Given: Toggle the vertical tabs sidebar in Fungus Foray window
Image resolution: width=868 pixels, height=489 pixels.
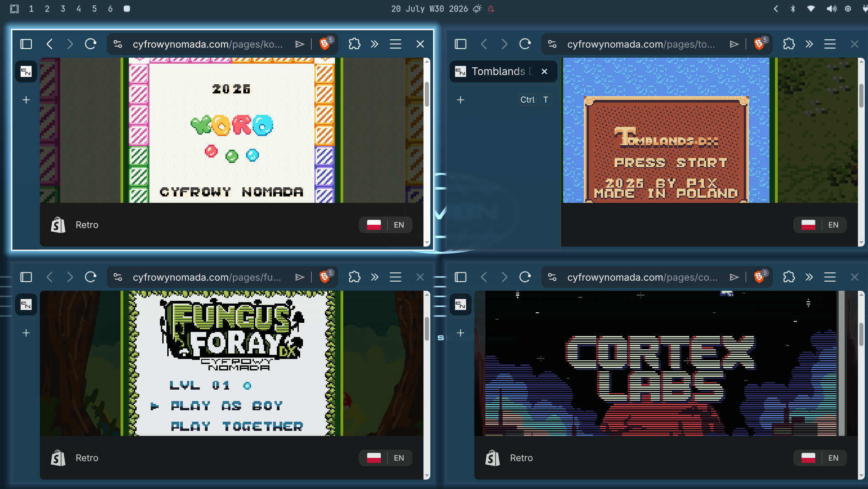Looking at the screenshot, I should [x=26, y=277].
